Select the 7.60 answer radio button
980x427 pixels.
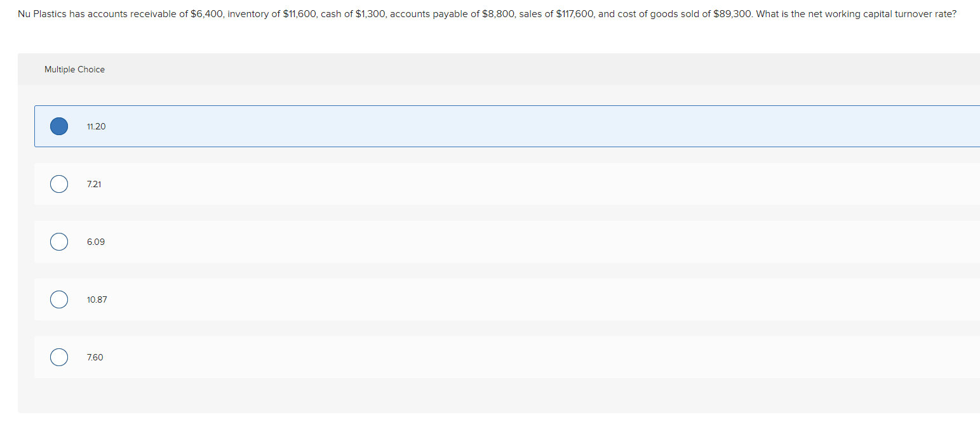(58, 357)
